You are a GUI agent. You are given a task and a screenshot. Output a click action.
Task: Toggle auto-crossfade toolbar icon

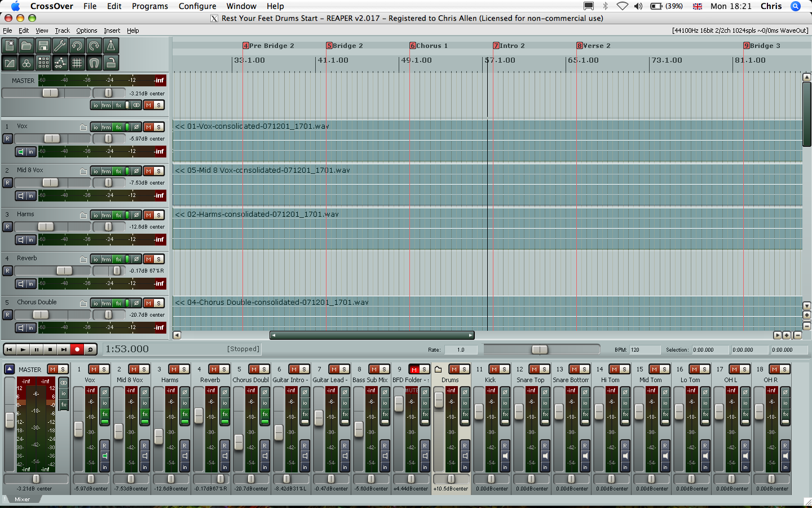coord(10,63)
